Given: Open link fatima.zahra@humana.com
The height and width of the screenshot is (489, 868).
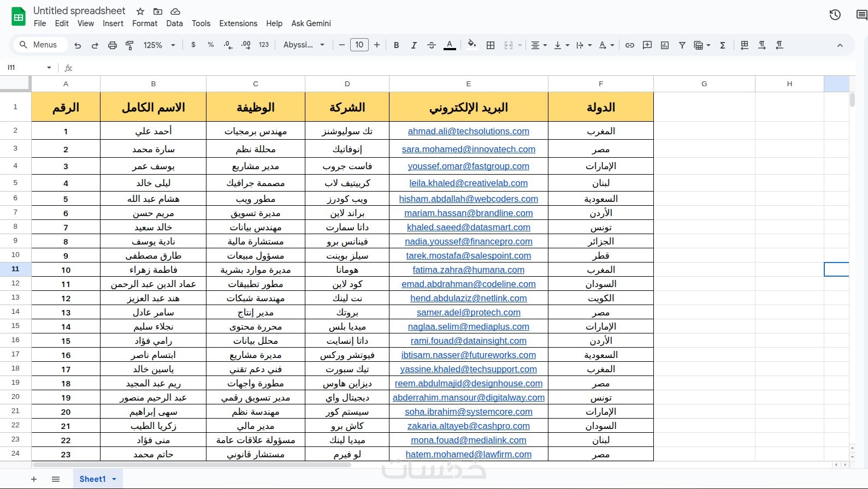Looking at the screenshot, I should coord(469,270).
